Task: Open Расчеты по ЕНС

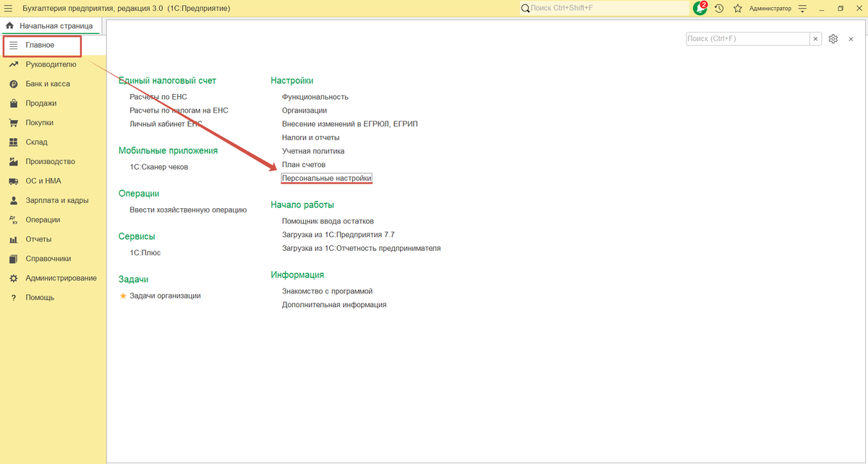Action: coord(158,97)
